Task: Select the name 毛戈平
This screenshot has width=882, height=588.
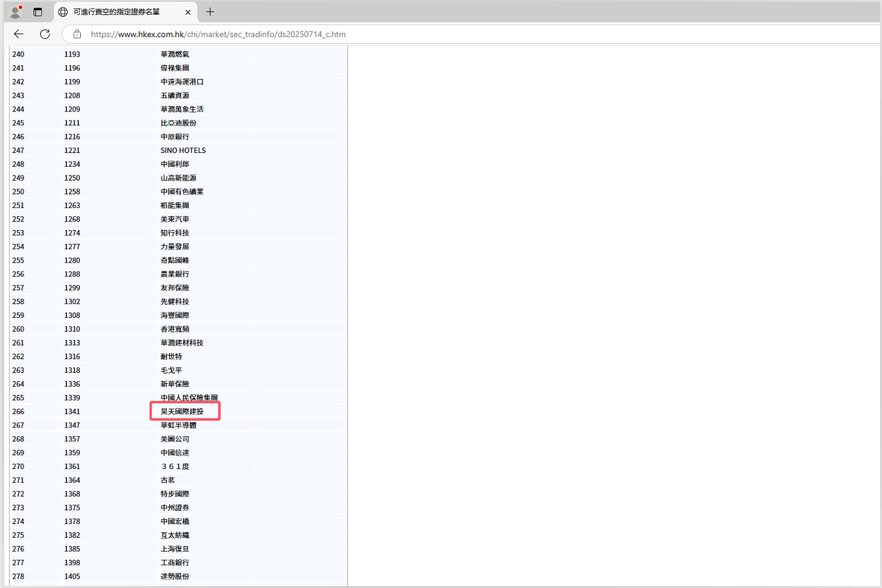Action: 171,371
